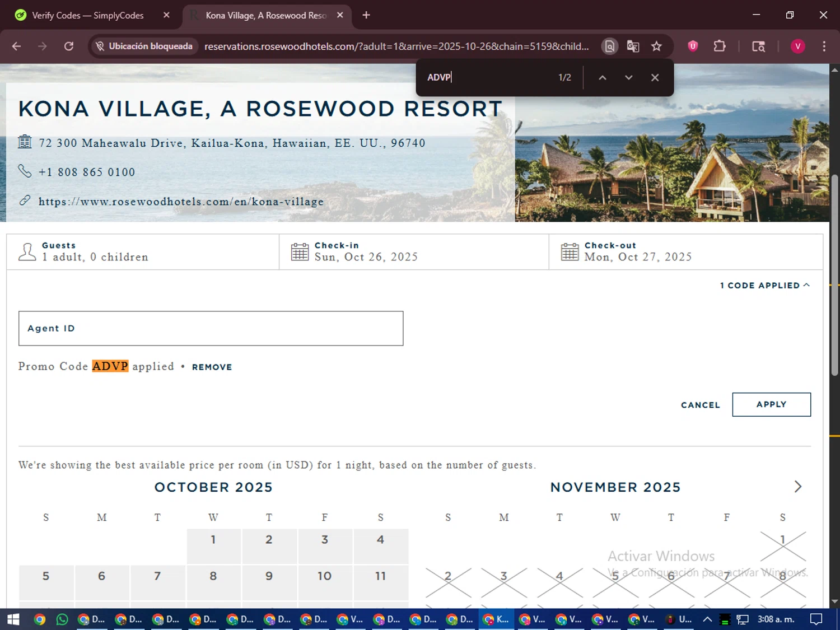Collapse the '1 CODE APPLIED' section
The image size is (840, 630).
[765, 286]
